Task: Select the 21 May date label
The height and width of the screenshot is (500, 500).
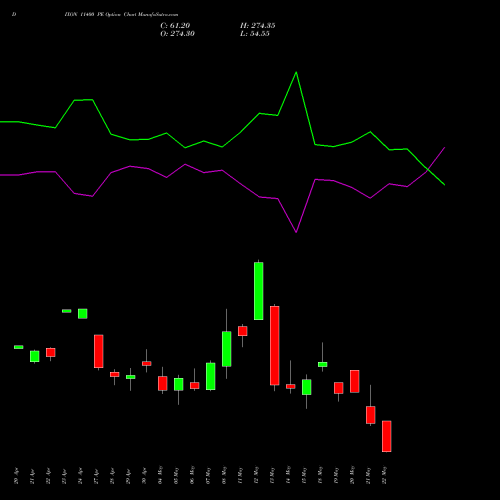Action: coord(369,475)
